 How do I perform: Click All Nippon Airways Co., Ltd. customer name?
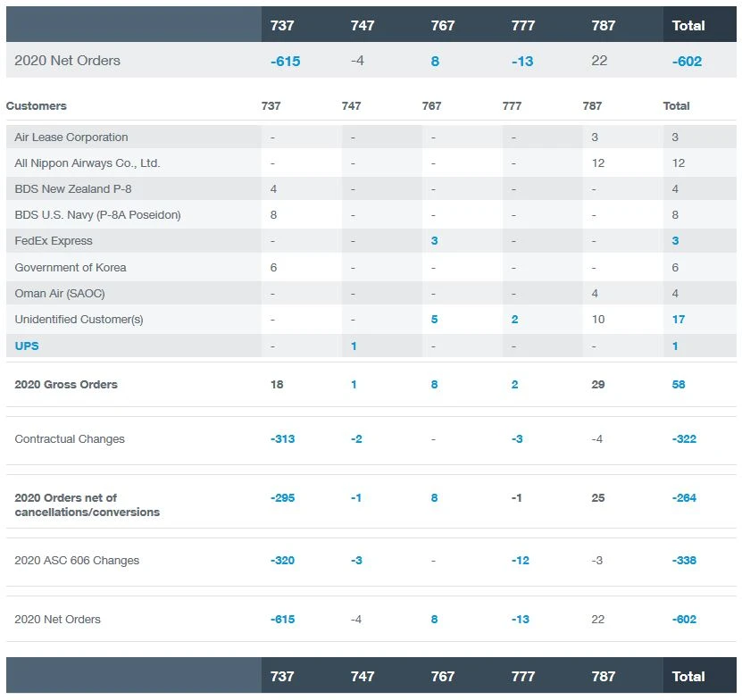coord(88,163)
